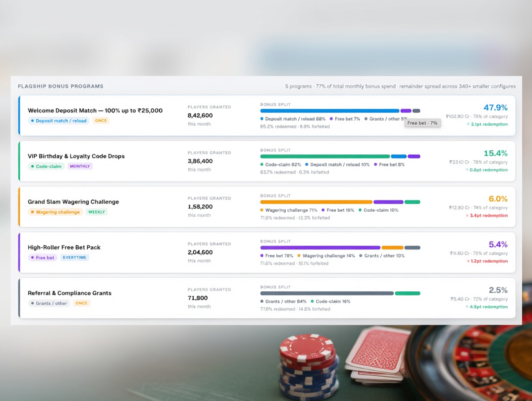Click green Code-claim segment in Referral bar
Image resolution: width=532 pixels, height=401 pixels.
(x=408, y=293)
